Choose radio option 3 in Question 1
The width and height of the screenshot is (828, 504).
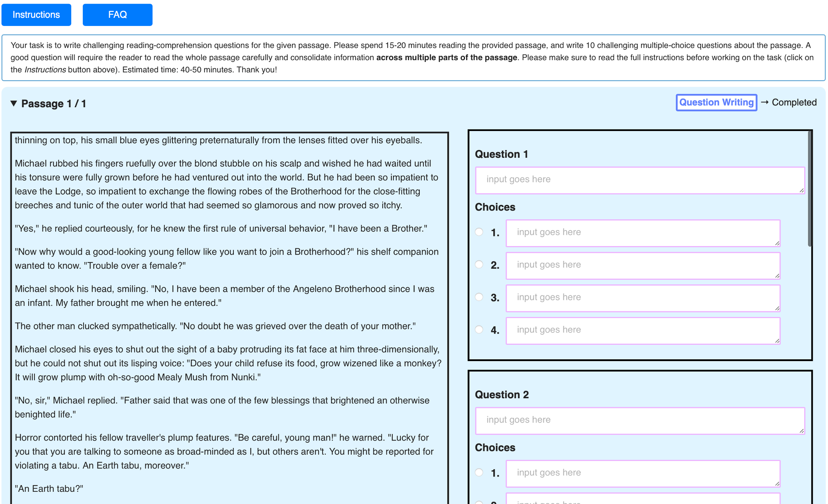pyautogui.click(x=479, y=297)
